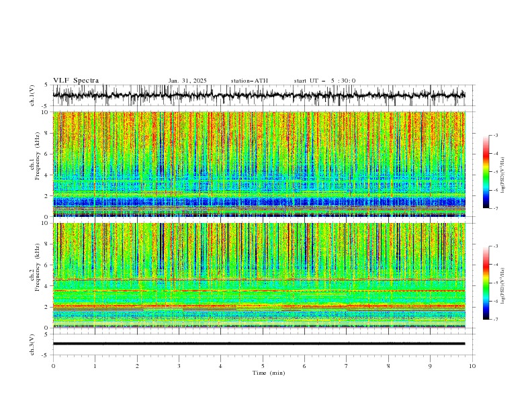Click time axis tick label "6"

pyautogui.click(x=304, y=366)
